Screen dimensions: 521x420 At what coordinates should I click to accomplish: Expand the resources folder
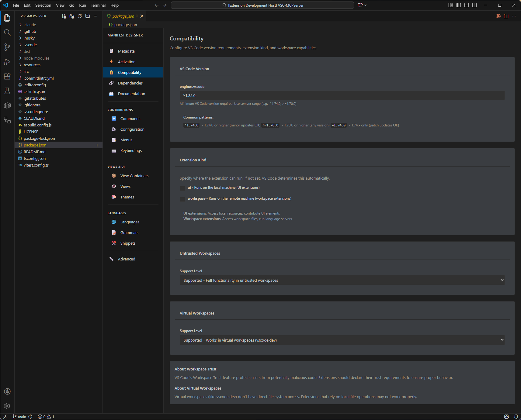(58, 65)
